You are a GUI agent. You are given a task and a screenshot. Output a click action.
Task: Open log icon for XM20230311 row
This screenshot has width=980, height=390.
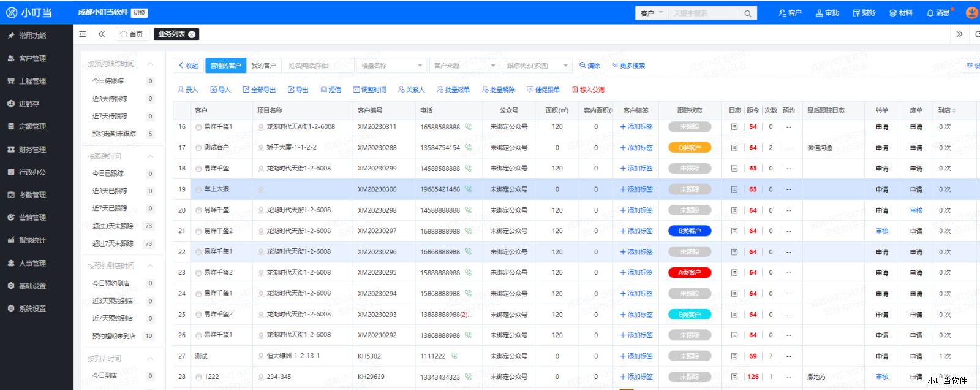(734, 127)
